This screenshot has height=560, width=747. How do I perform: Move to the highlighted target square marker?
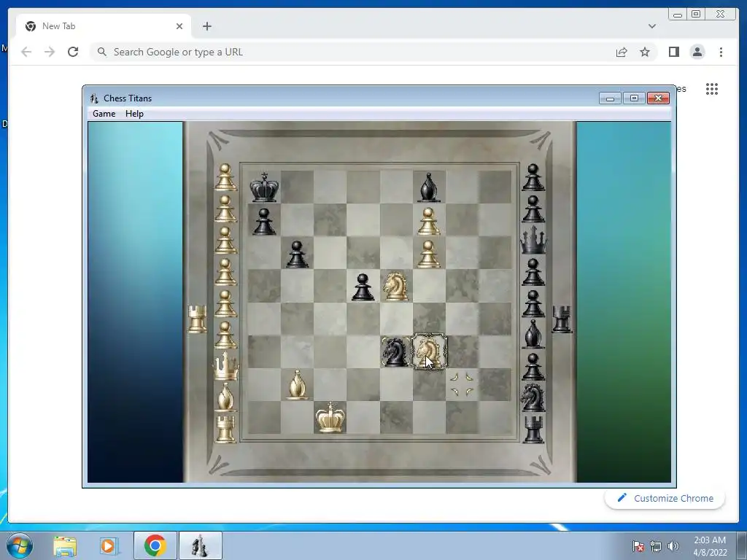[462, 385]
